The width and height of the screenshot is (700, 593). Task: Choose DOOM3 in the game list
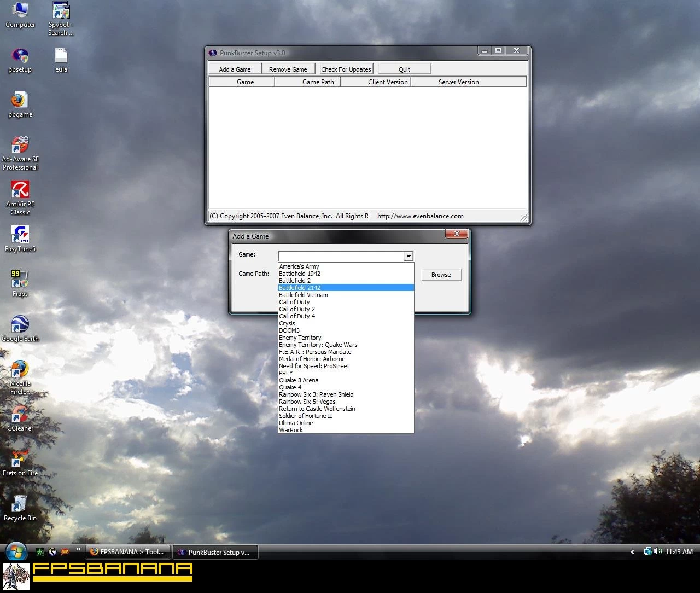346,330
